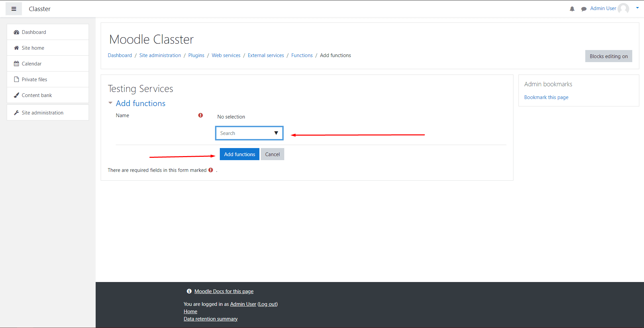The width and height of the screenshot is (644, 328).
Task: Click the Web services breadcrumb link
Action: coord(226,55)
